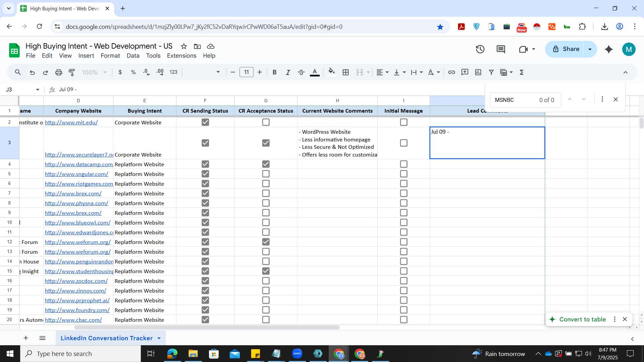This screenshot has height=362, width=644.
Task: Apply percent format icon
Action: point(133,72)
